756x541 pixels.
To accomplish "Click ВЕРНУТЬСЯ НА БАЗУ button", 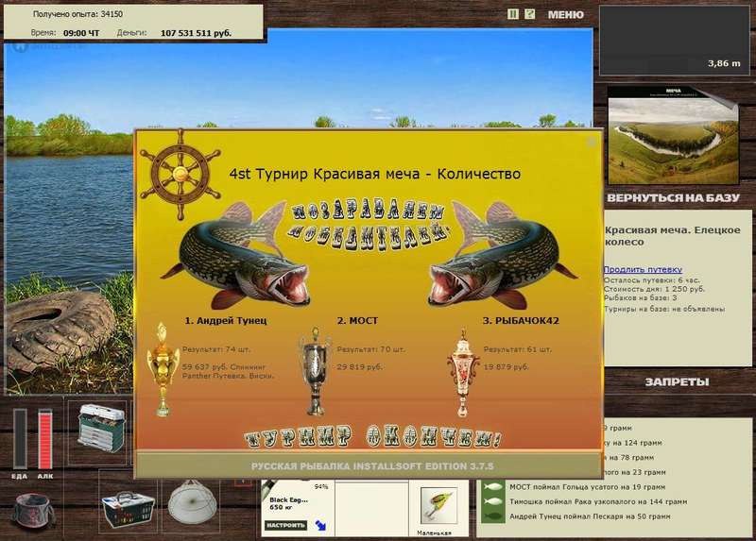I will click(x=673, y=198).
